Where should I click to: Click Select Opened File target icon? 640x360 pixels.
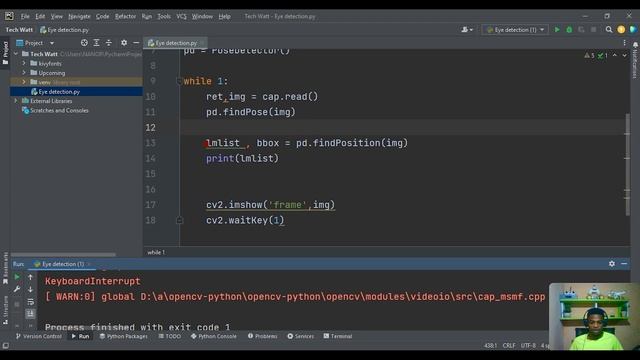tap(84, 43)
